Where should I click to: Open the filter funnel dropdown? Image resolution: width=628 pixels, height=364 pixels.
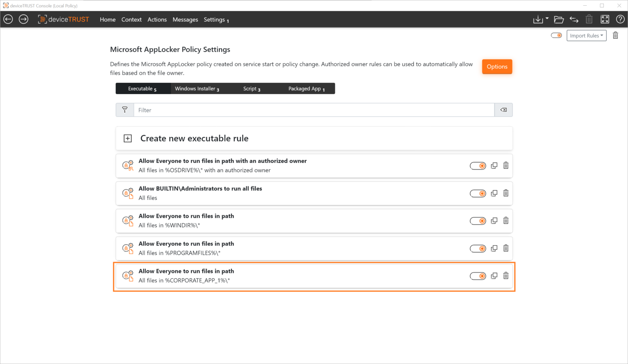125,109
